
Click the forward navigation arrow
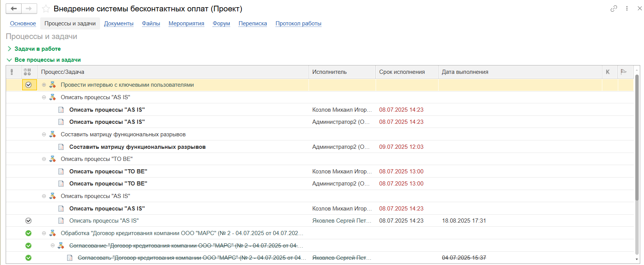pos(29,9)
